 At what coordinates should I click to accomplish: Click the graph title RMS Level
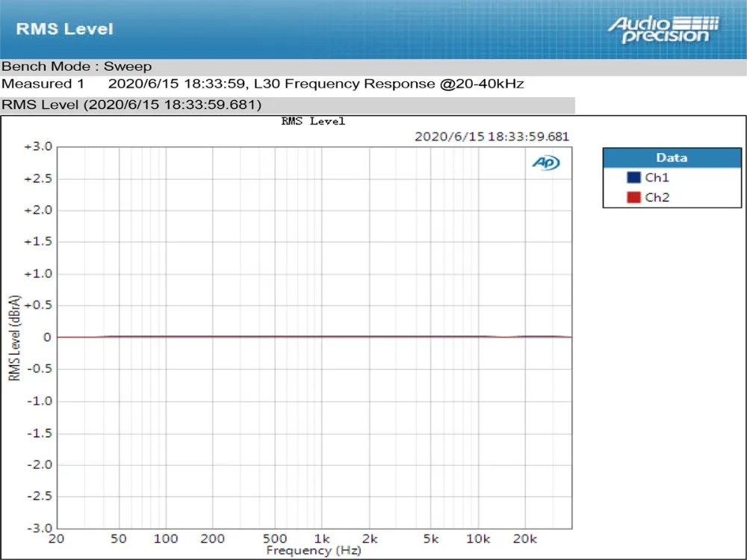[313, 122]
